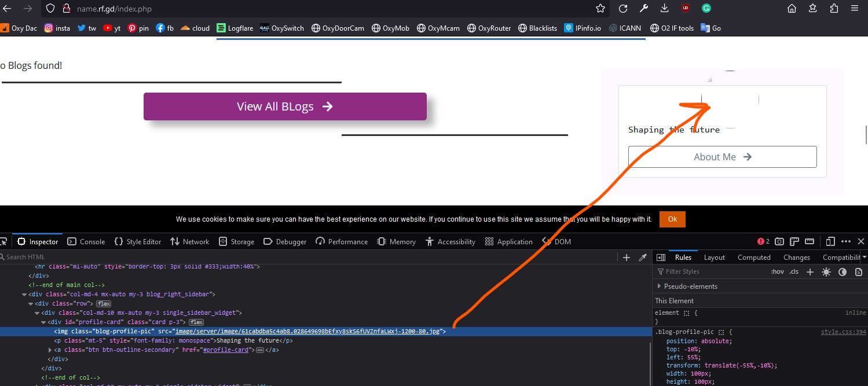Toggle the :hov pseudo-class panel
Viewport: 868px width, 386px height.
[777, 271]
